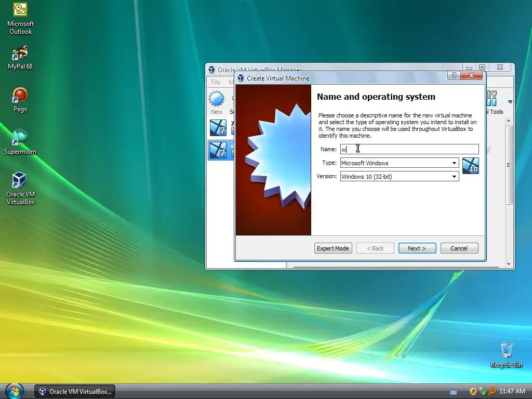Click the help question mark in dialog title
The height and width of the screenshot is (399, 532).
454,75
